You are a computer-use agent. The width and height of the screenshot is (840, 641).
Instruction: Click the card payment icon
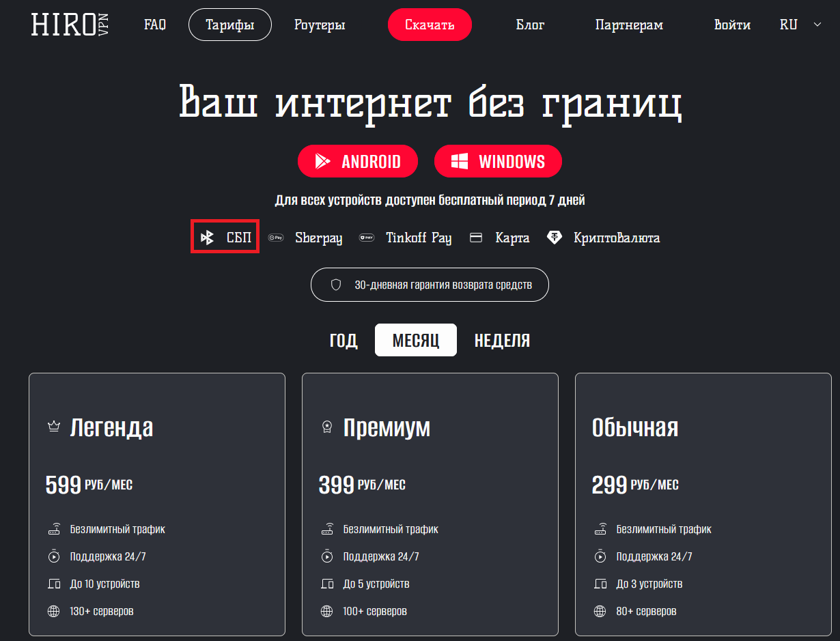tap(476, 238)
